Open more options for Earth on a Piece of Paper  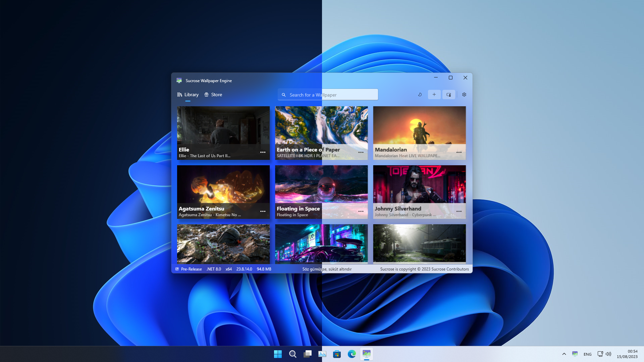(x=361, y=152)
